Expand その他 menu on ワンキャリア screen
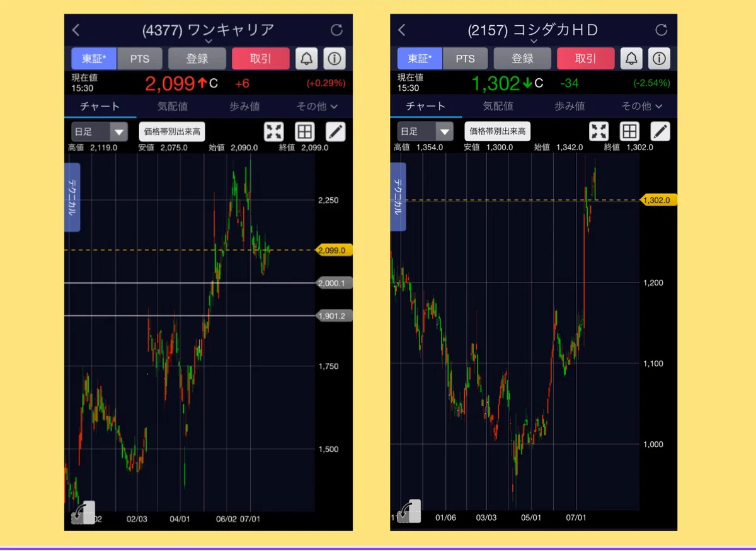756x551 pixels. (317, 107)
